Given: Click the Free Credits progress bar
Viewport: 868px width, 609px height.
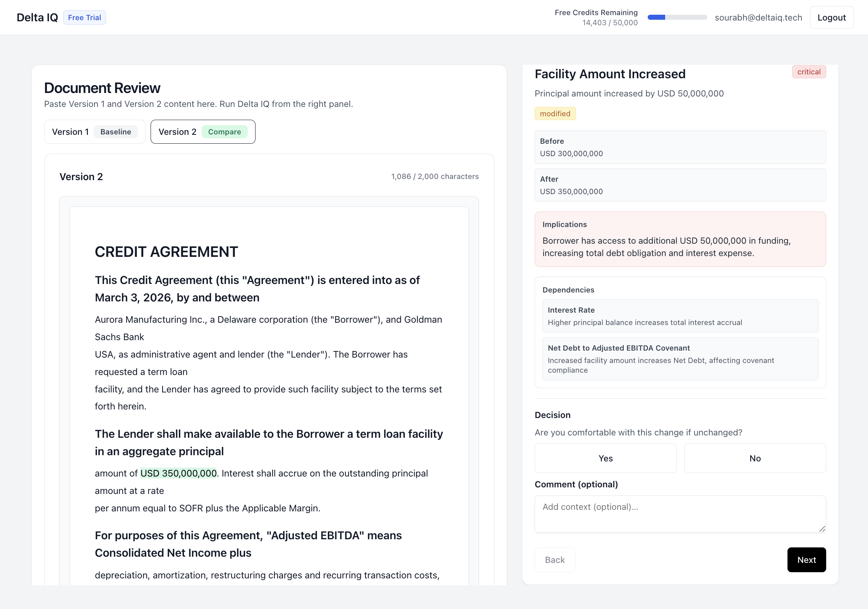Looking at the screenshot, I should (677, 17).
